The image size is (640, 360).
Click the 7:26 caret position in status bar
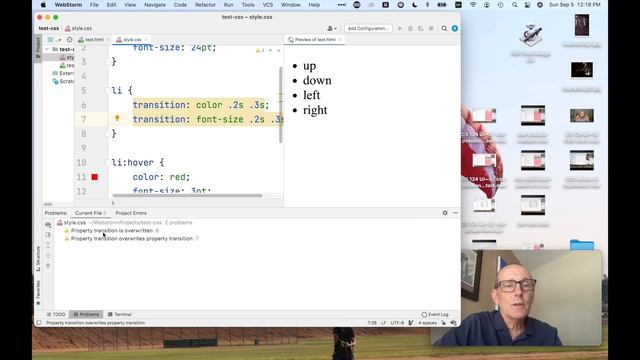coord(372,323)
